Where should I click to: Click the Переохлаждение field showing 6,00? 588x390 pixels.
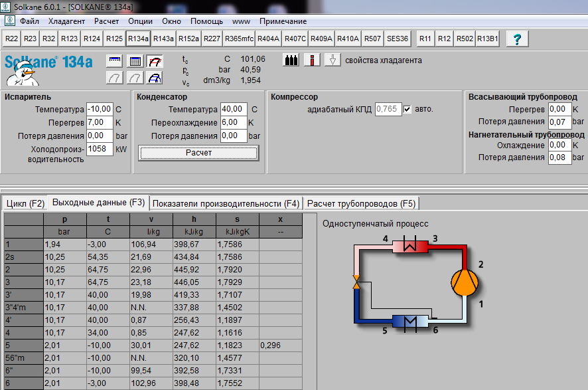(234, 122)
